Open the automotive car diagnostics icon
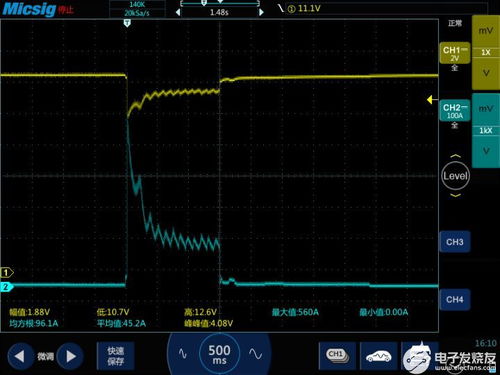The image size is (500, 375). click(378, 356)
